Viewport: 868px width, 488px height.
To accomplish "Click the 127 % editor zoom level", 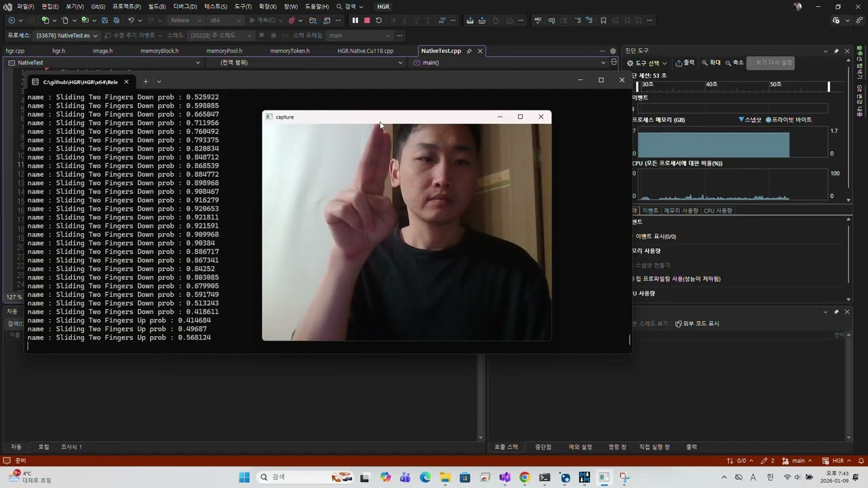I will [x=14, y=297].
